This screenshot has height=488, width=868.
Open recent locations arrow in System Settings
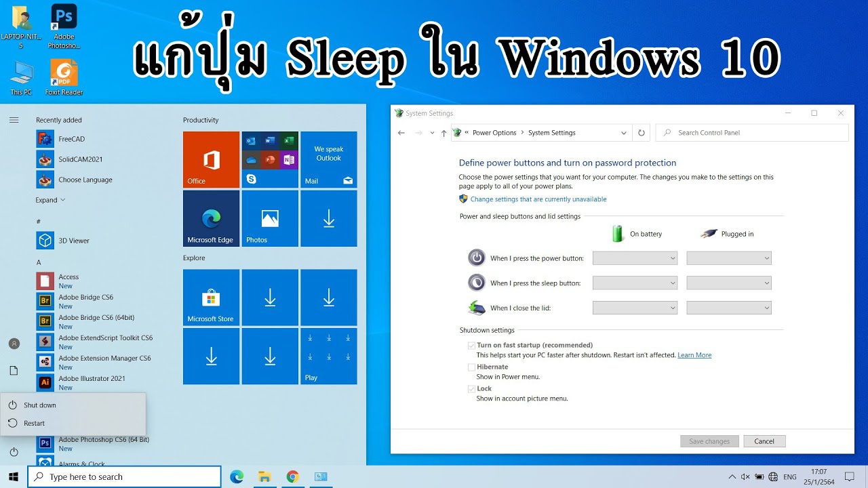[x=432, y=133]
